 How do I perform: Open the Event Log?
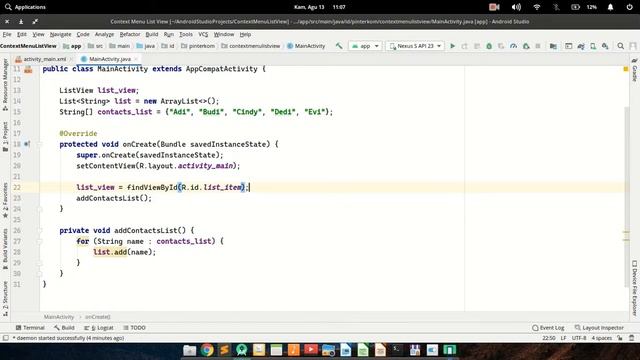coord(548,328)
